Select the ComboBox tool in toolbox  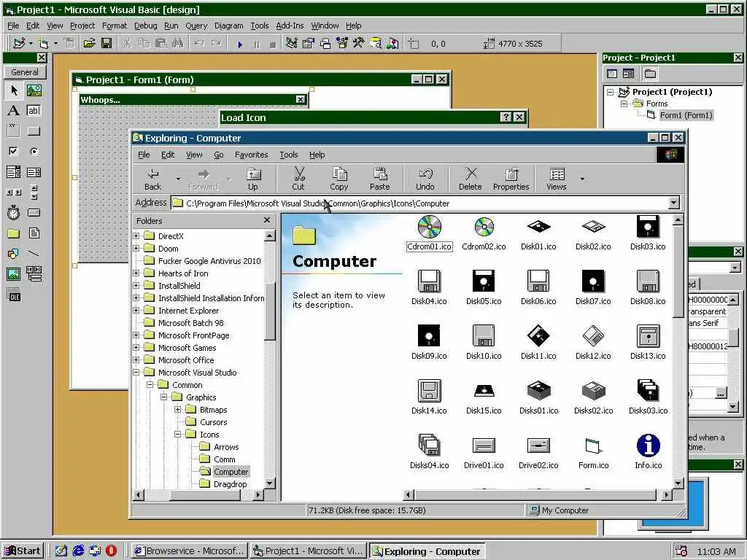(x=13, y=172)
